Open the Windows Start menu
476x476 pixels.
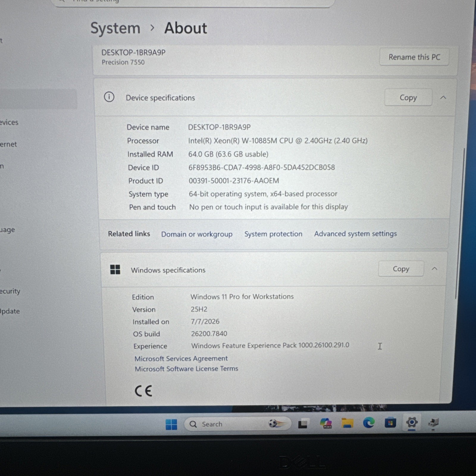[171, 424]
